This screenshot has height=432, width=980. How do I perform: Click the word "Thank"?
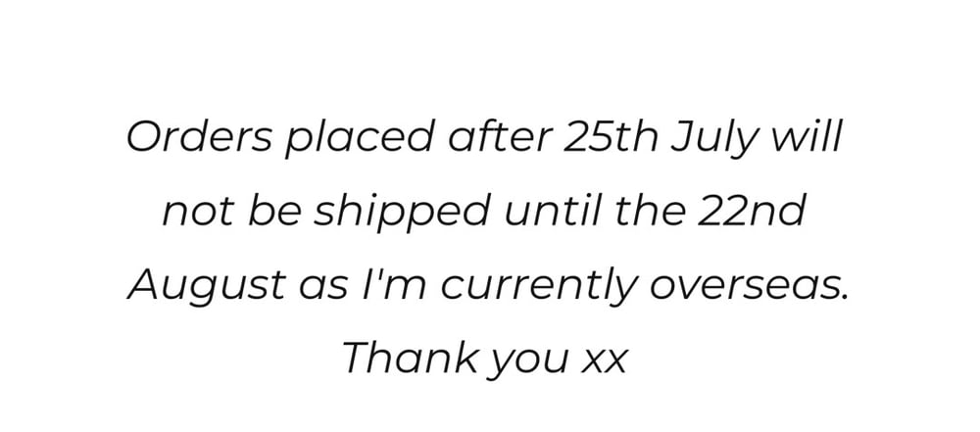pyautogui.click(x=402, y=360)
